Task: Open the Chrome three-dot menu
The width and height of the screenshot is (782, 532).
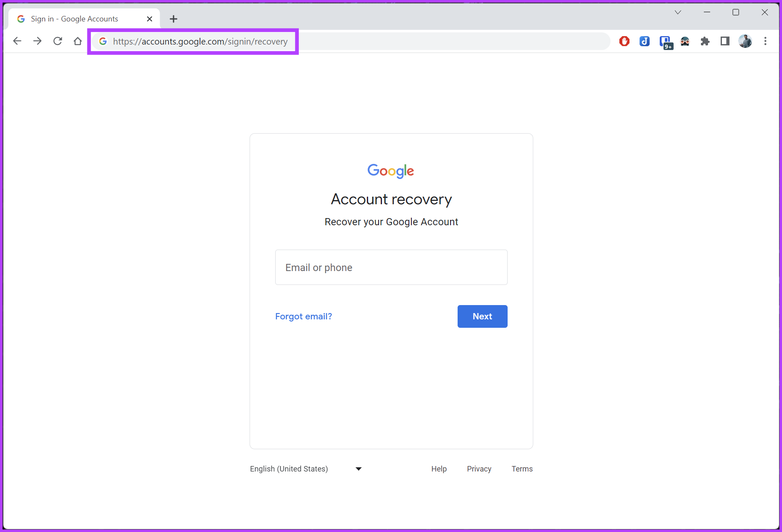Action: (x=766, y=41)
